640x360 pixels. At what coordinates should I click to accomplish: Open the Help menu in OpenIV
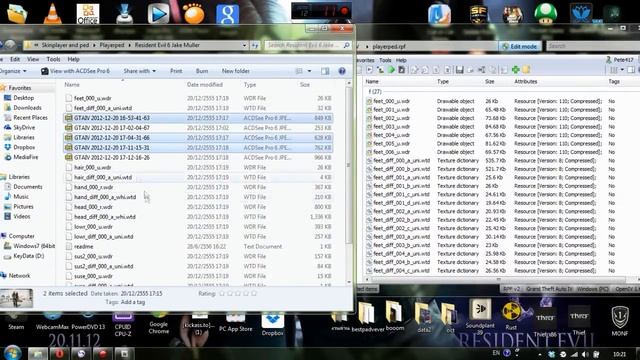coord(401,60)
